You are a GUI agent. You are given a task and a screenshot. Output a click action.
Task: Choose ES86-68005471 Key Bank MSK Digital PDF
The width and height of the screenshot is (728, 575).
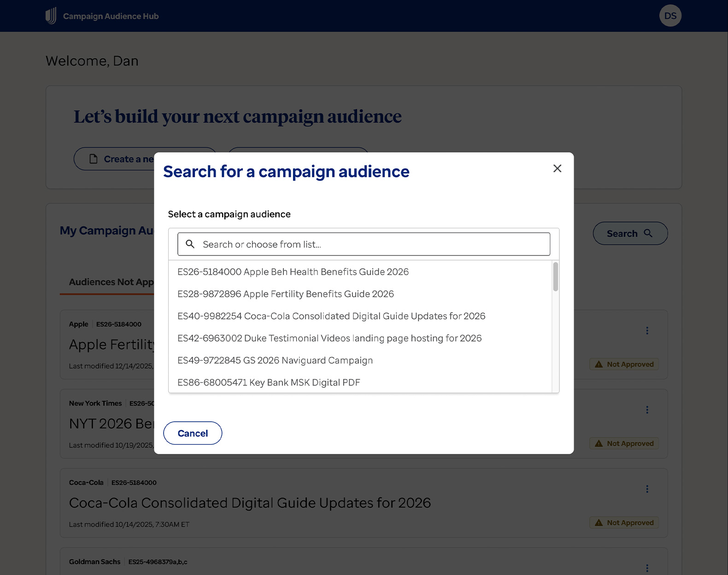(360, 382)
